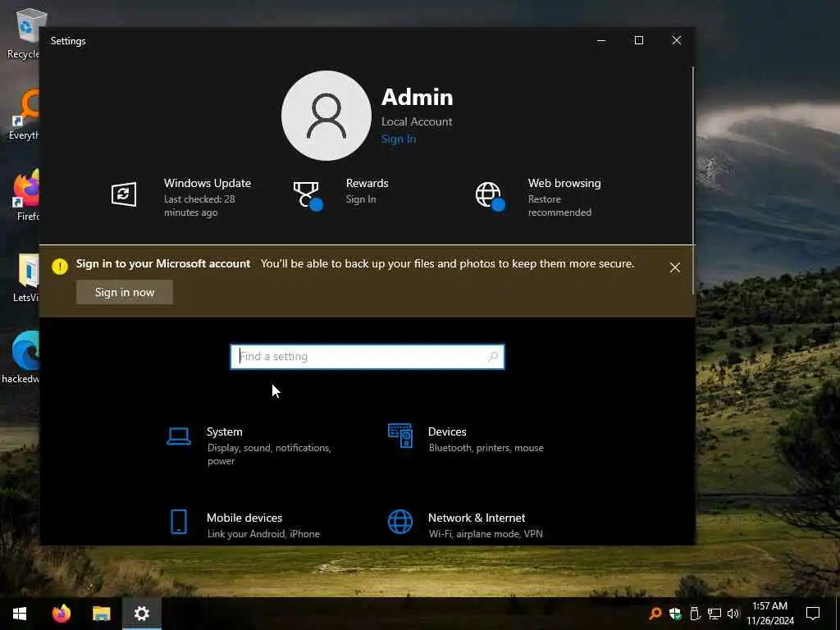Select the Everything desktop shortcut

pyautogui.click(x=24, y=115)
